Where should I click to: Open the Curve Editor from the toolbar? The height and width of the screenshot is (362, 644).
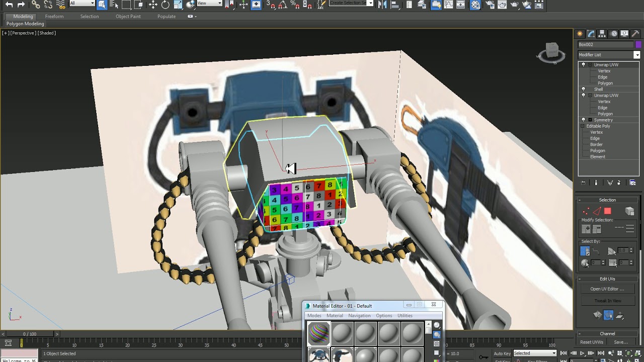click(x=448, y=5)
